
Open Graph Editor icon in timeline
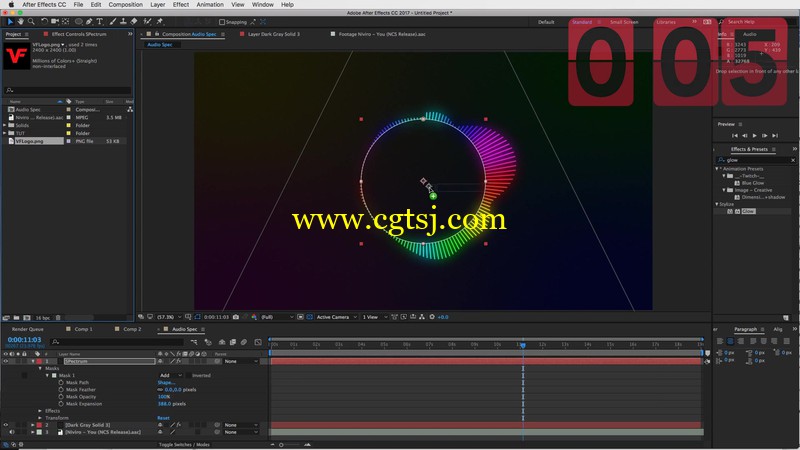click(258, 342)
